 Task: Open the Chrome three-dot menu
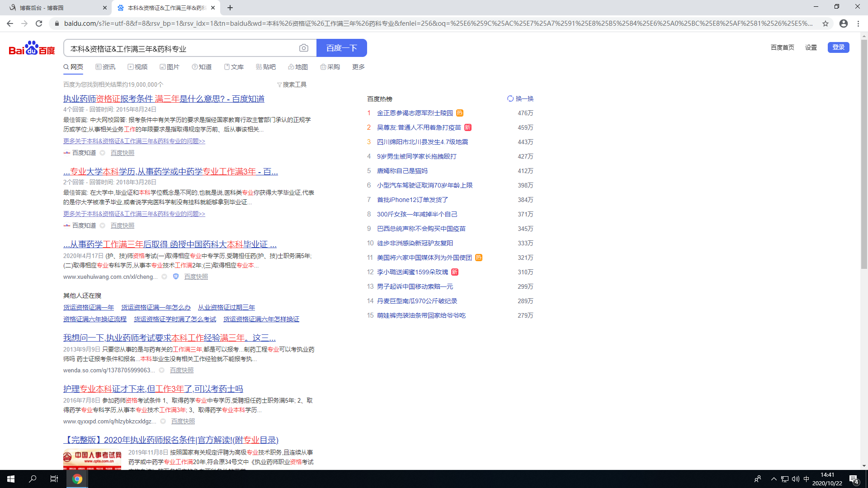click(858, 23)
